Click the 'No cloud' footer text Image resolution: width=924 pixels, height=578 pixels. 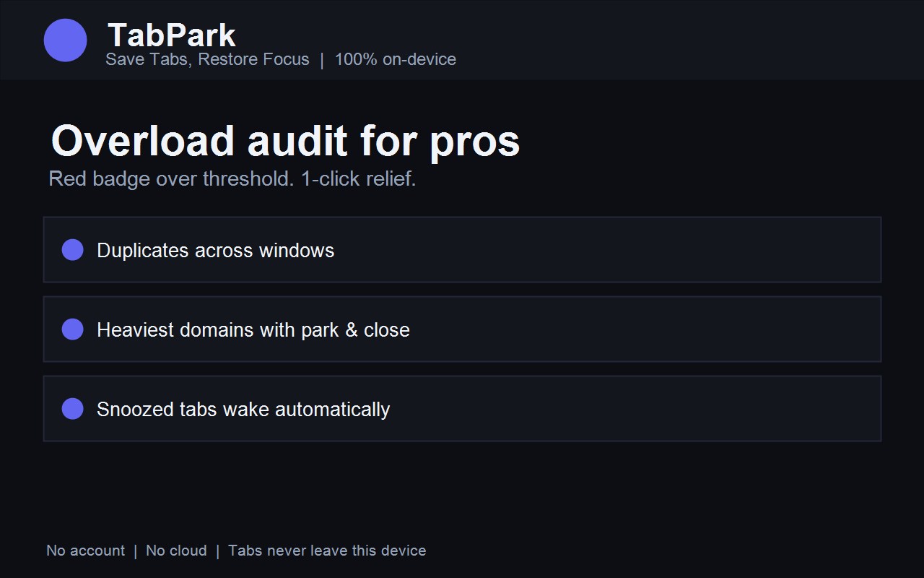176,551
